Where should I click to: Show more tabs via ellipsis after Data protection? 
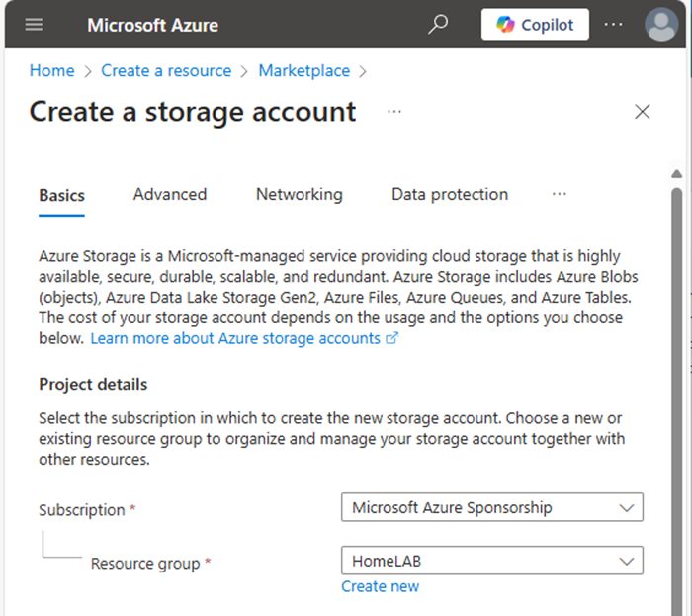pos(560,194)
